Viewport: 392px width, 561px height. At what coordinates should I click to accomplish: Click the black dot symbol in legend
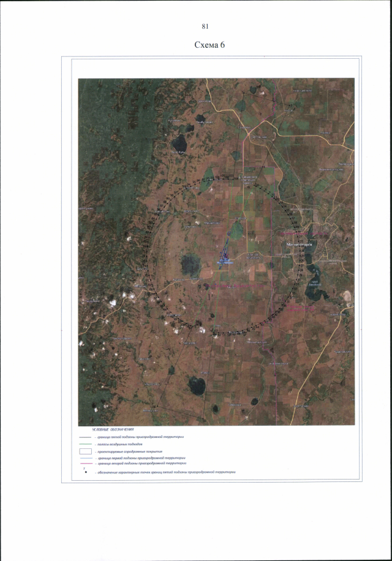coord(86,473)
